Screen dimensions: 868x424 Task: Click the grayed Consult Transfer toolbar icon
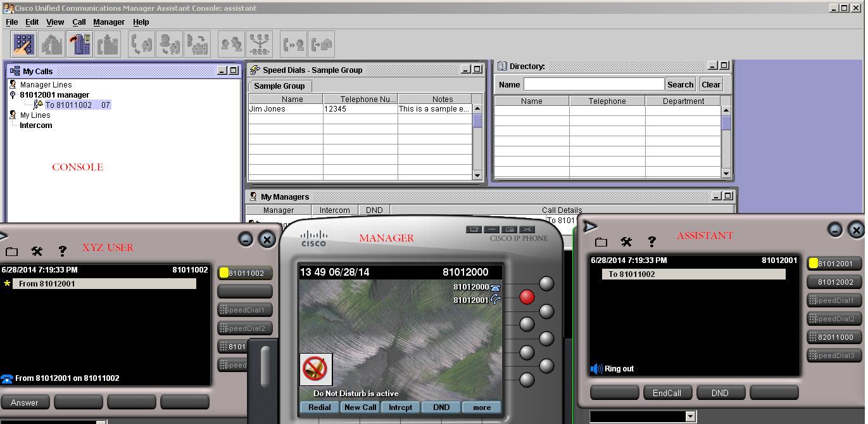(170, 44)
